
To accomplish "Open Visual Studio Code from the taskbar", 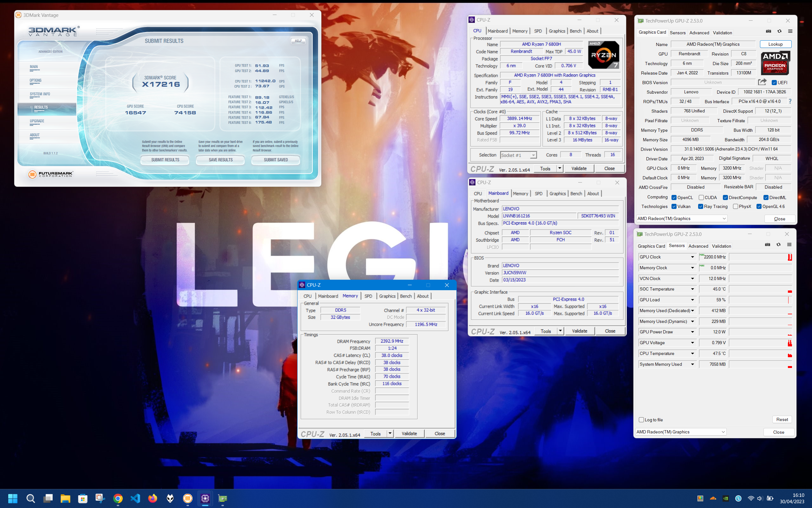I will click(135, 498).
